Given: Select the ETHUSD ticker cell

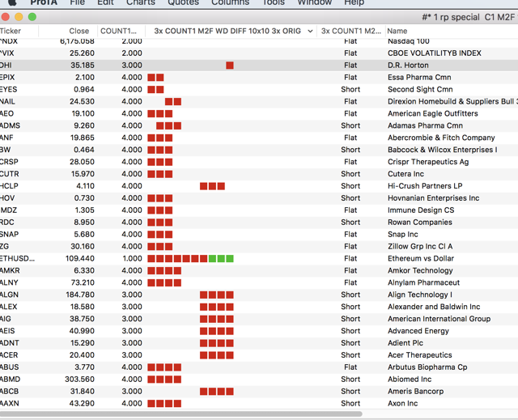Looking at the screenshot, I should point(17,258).
